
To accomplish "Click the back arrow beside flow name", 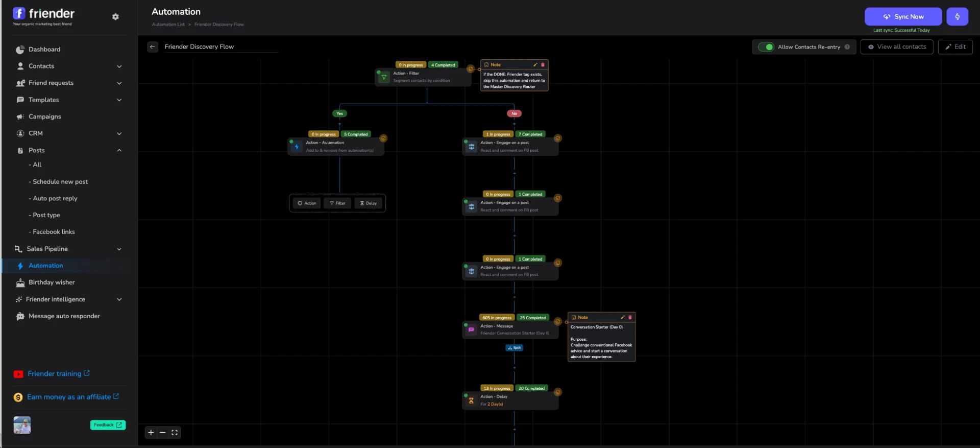I will click(x=153, y=47).
